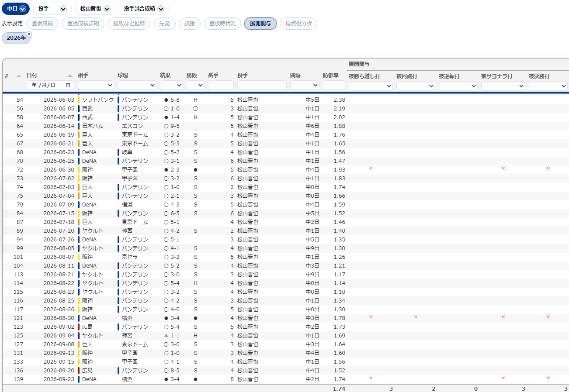Remove the 2026年 filter chip with its x
The image size is (569, 392).
tap(29, 34)
